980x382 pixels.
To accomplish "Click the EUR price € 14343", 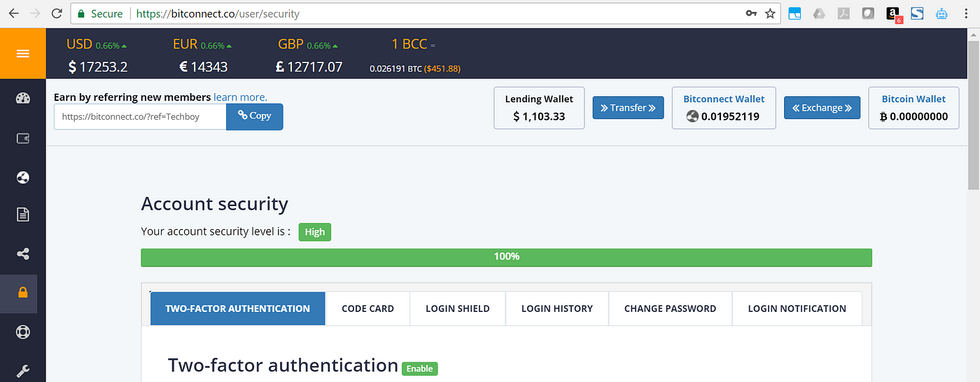I will tap(204, 67).
